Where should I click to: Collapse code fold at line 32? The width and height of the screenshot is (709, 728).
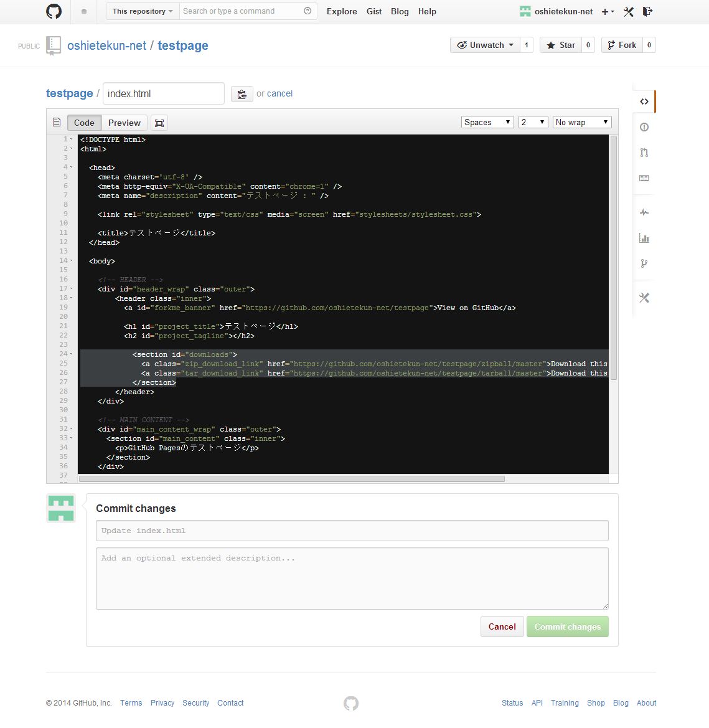coord(71,428)
